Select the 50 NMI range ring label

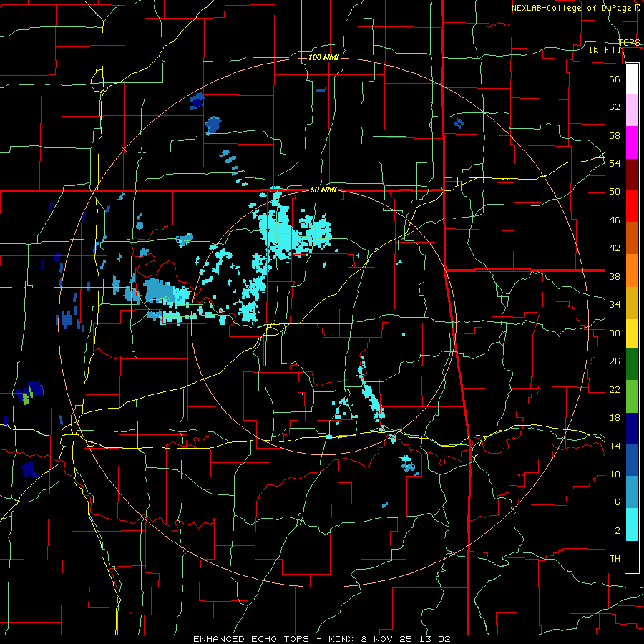pyautogui.click(x=323, y=190)
